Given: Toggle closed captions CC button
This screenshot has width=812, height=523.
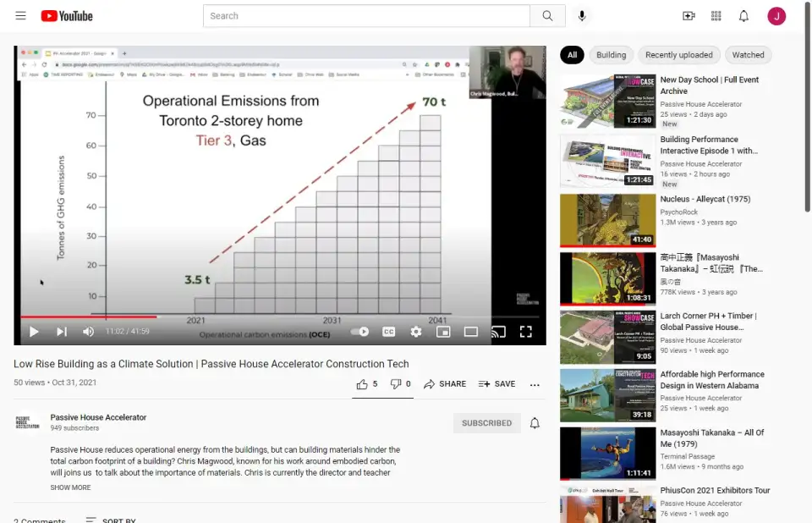Looking at the screenshot, I should (x=388, y=332).
